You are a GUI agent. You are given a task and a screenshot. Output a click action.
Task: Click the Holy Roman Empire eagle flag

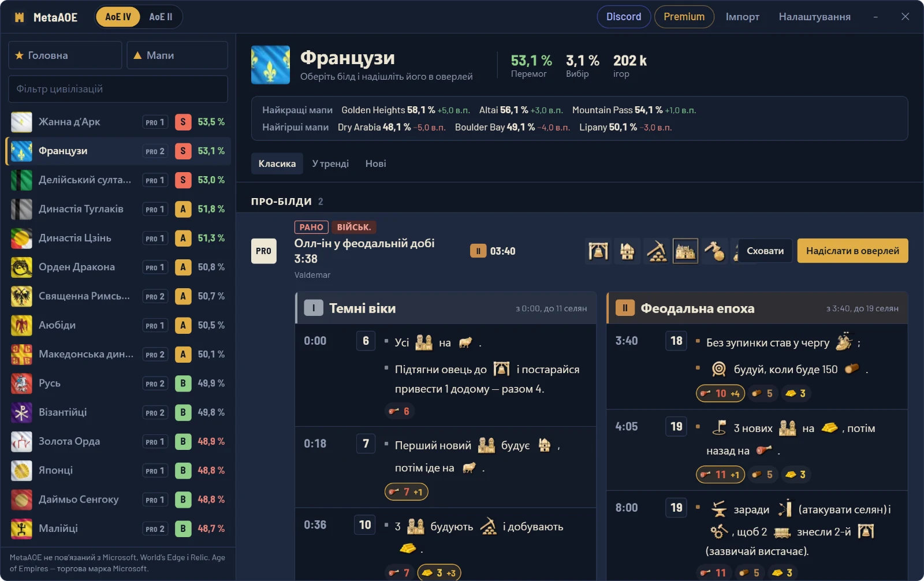pos(21,296)
